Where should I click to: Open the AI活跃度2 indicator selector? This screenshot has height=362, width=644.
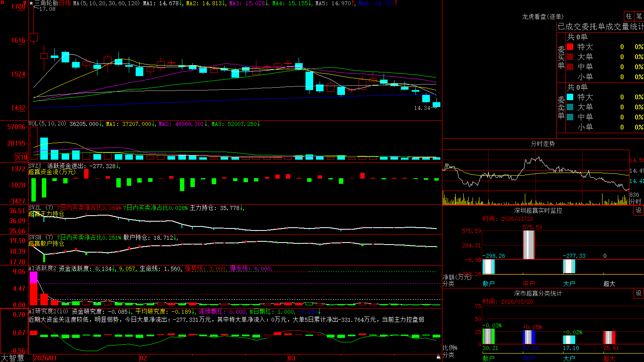tap(43, 268)
